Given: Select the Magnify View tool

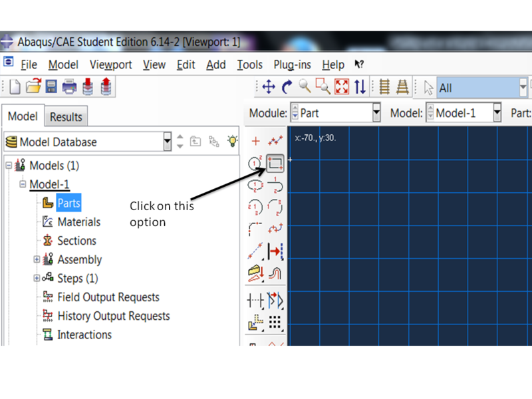Looking at the screenshot, I should tap(305, 86).
